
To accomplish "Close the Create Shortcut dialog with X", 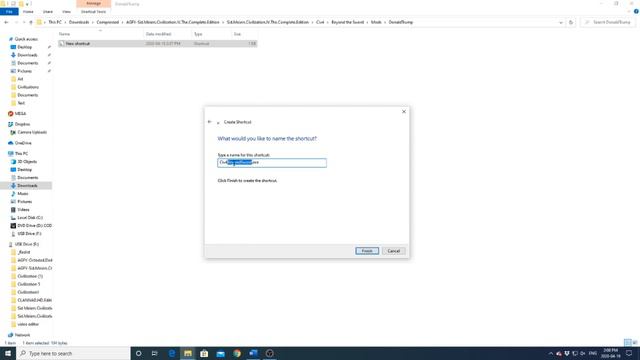I will pos(404,111).
